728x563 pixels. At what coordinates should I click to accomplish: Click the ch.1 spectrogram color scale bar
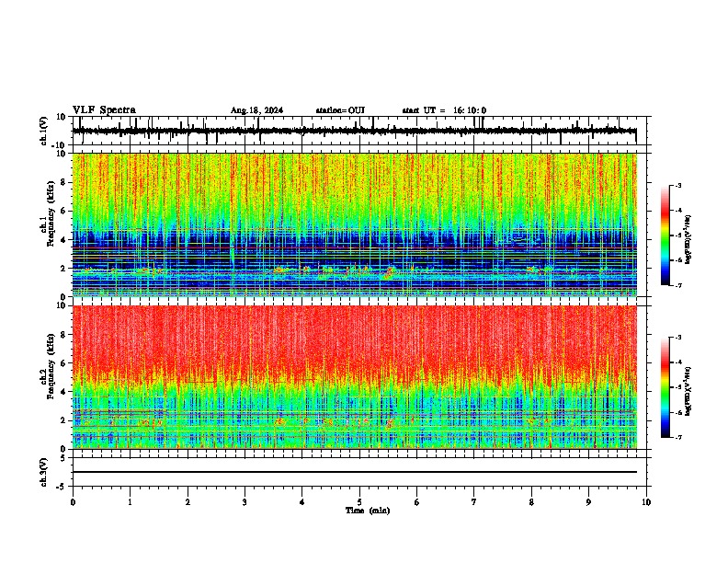[x=665, y=236]
